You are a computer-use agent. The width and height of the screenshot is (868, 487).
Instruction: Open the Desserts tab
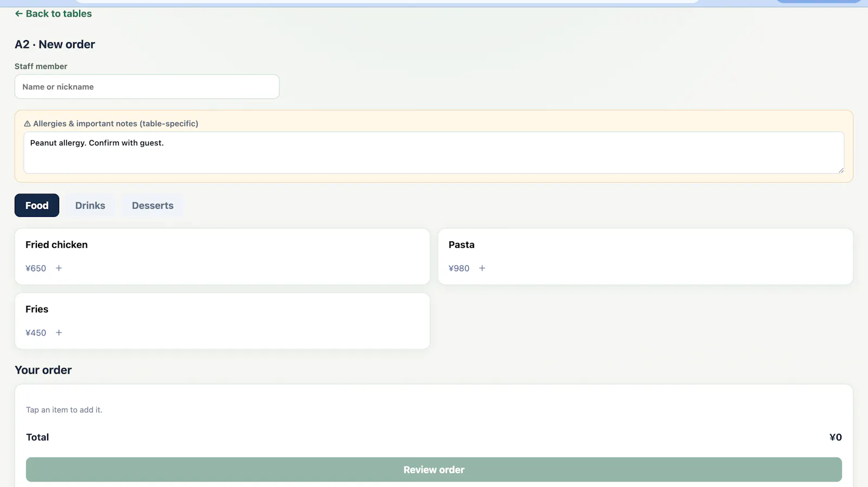coord(152,206)
